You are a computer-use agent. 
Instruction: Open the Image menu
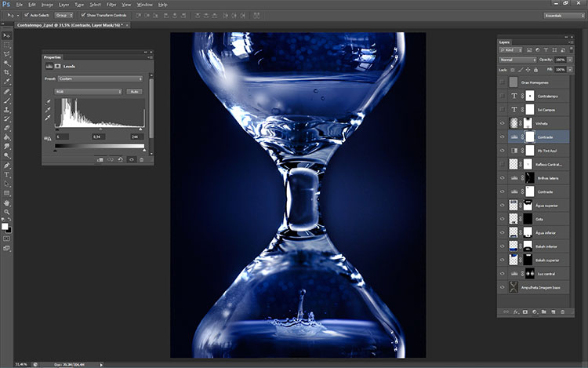click(x=47, y=5)
